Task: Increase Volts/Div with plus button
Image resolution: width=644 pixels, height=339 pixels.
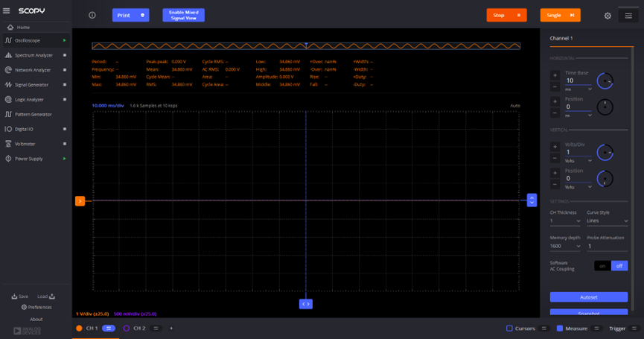Action: point(555,147)
